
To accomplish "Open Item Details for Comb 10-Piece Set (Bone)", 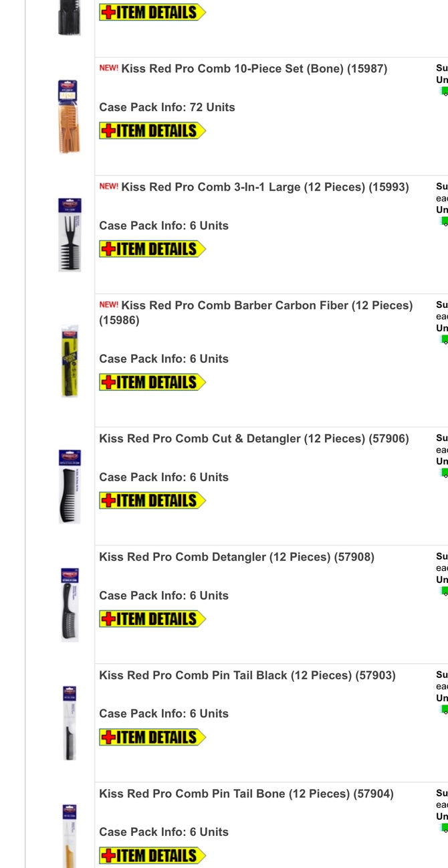I will tap(152, 131).
